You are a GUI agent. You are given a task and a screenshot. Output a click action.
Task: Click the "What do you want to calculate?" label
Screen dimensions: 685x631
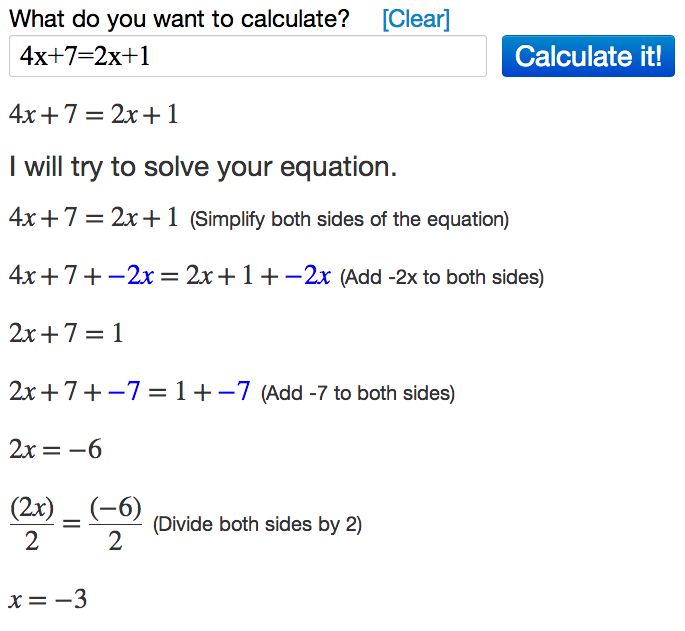pyautogui.click(x=180, y=19)
